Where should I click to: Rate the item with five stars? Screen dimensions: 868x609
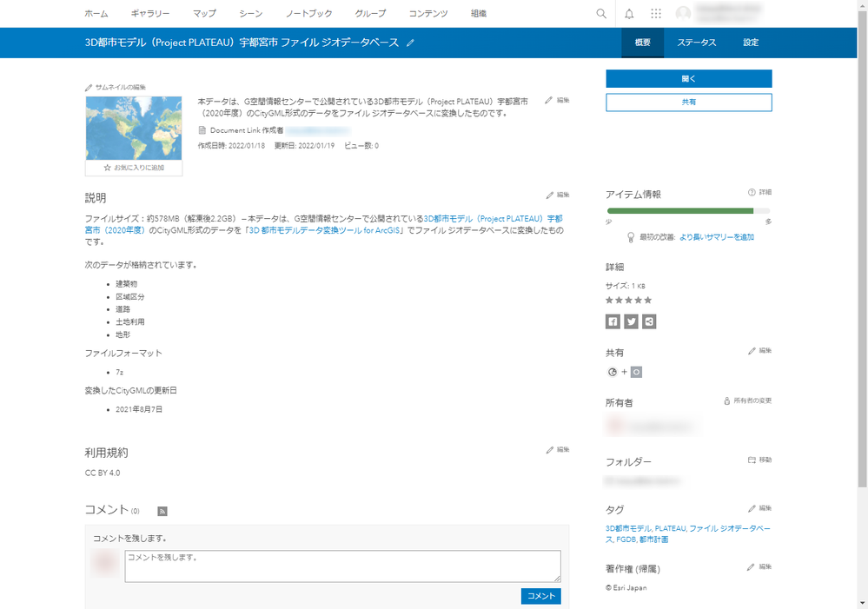[x=647, y=300]
